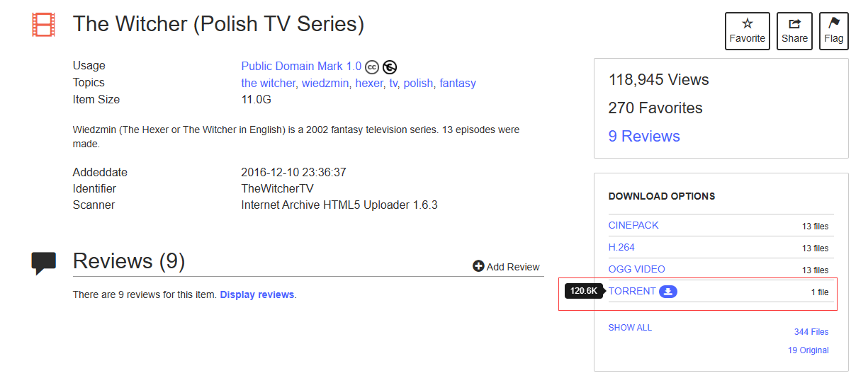Expand download list with SHOW ALL

630,328
